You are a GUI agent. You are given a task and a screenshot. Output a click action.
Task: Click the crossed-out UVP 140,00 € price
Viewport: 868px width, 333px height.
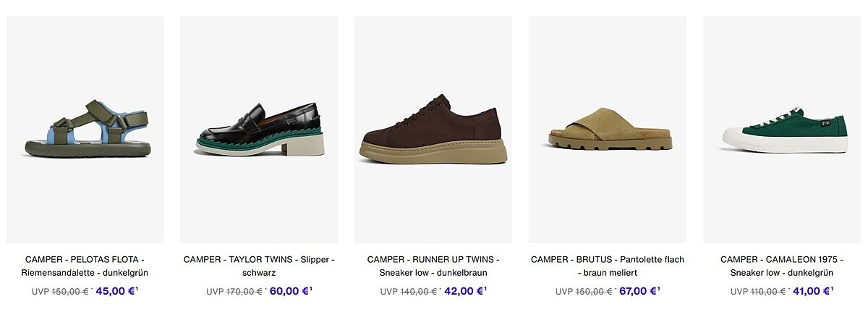point(409,292)
